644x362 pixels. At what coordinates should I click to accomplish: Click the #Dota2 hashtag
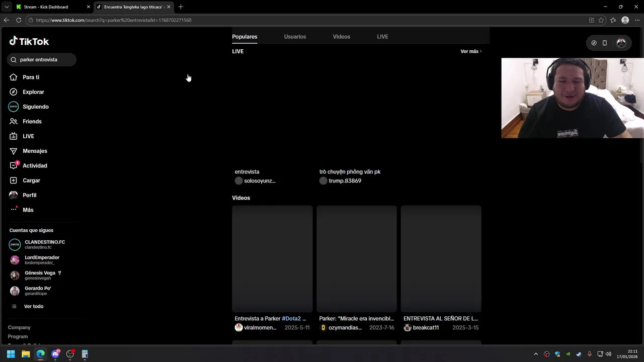(291, 319)
